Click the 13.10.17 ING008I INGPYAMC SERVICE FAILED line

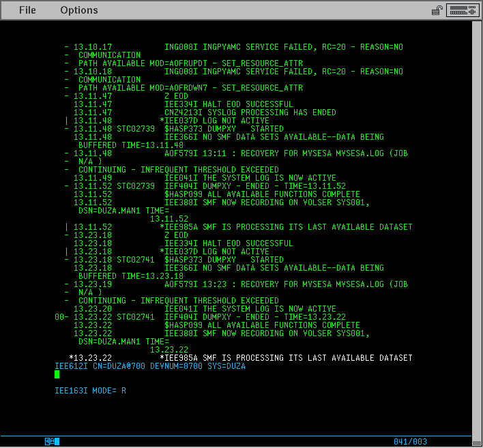pos(234,47)
